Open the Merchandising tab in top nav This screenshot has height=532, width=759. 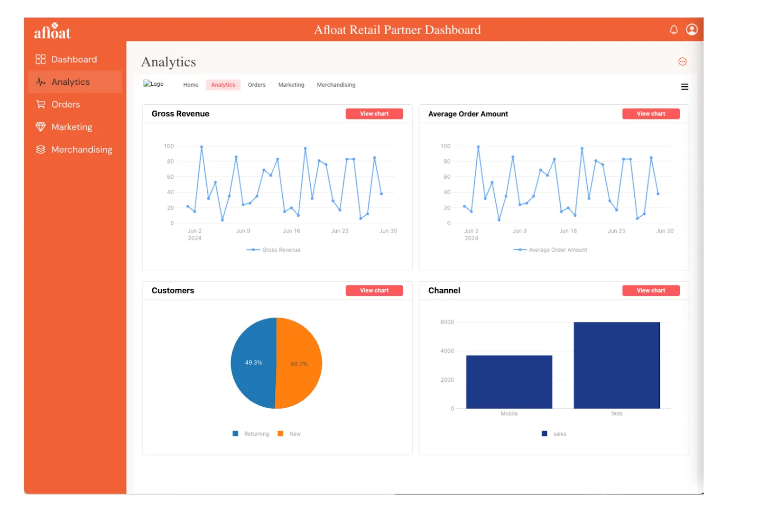point(336,85)
